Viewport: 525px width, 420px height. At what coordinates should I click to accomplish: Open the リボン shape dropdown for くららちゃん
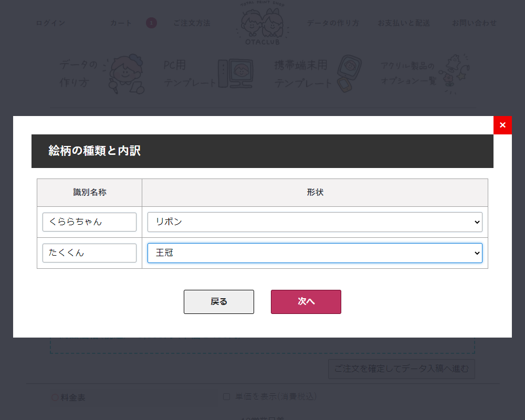(x=315, y=222)
